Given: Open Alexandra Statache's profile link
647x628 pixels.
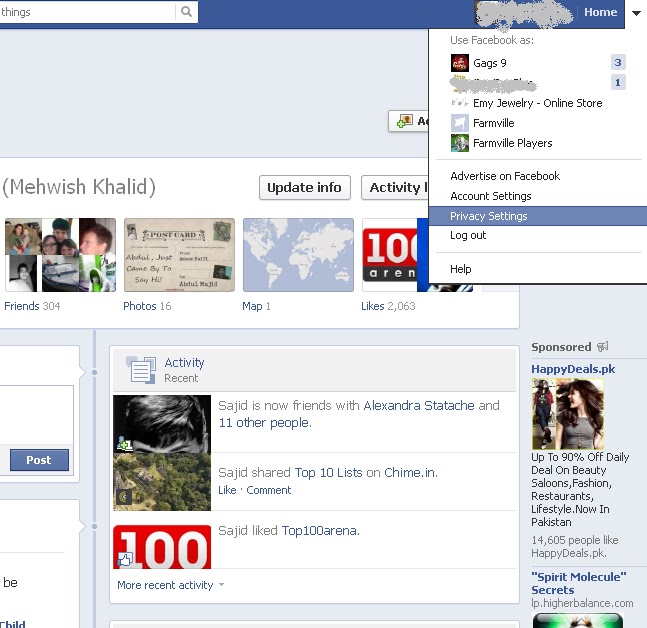Looking at the screenshot, I should [x=419, y=406].
